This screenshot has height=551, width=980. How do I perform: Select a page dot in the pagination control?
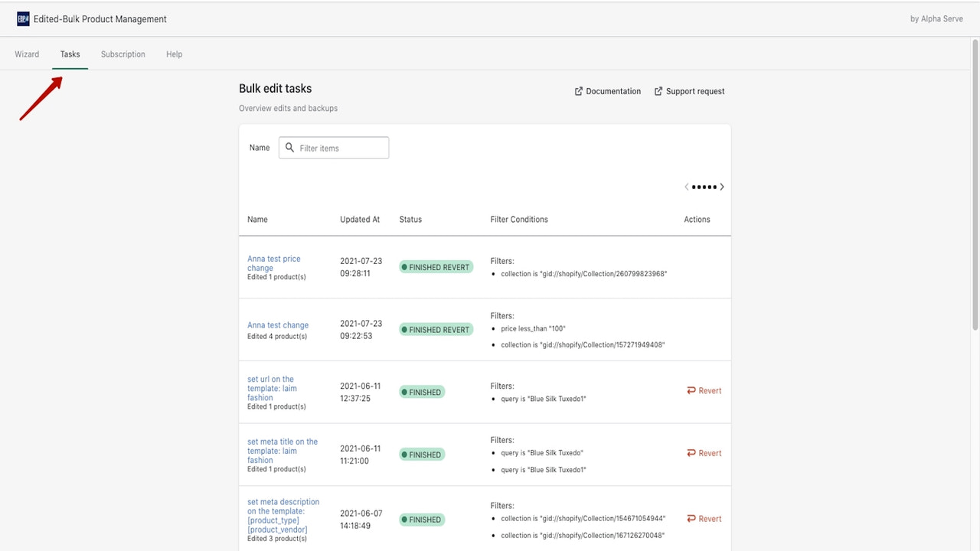(704, 186)
